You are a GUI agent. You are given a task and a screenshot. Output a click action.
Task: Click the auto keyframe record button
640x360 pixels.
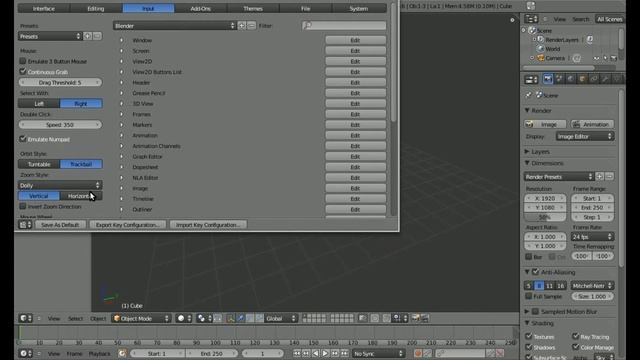click(x=418, y=353)
